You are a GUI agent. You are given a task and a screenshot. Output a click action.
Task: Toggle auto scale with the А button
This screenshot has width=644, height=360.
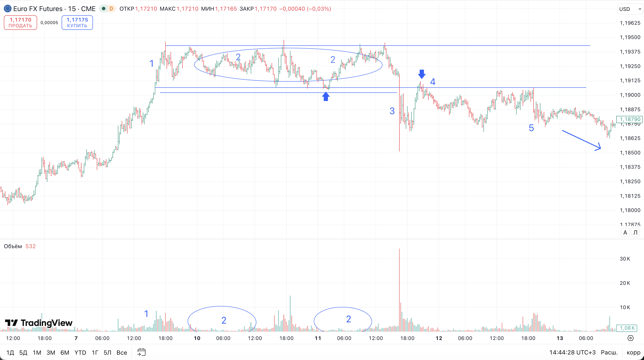625,232
